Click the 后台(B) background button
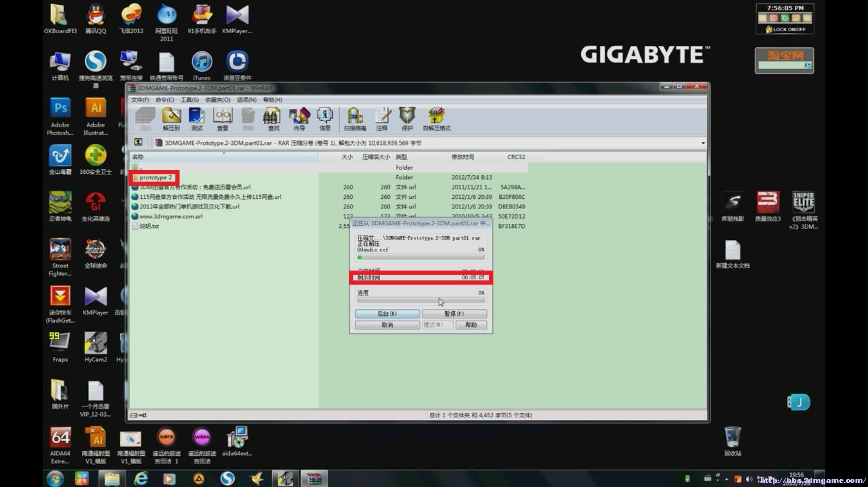 (x=387, y=314)
